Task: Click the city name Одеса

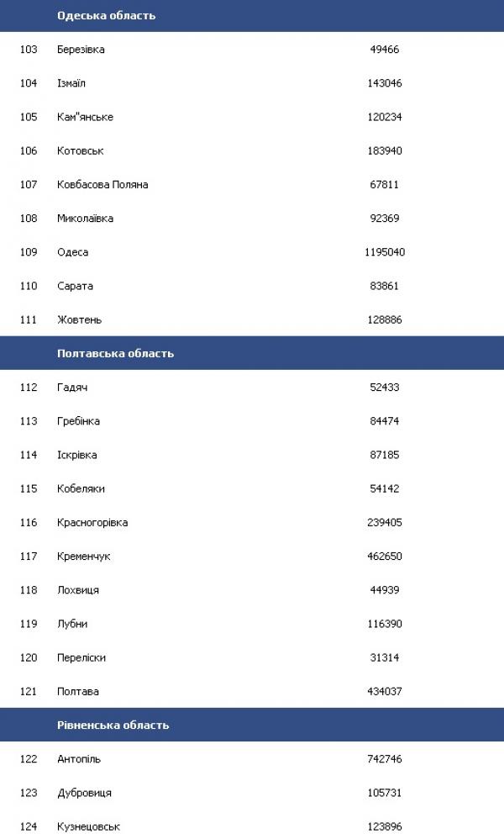Action: [72, 252]
